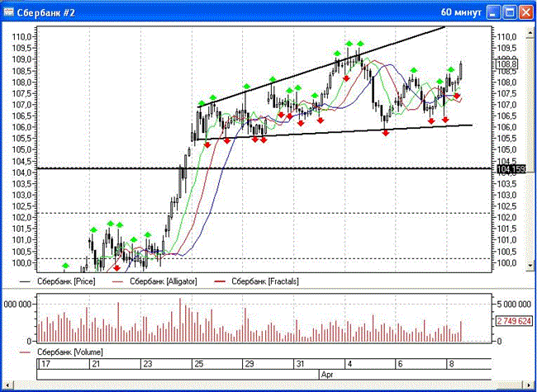The image size is (537, 392).
Task: Click the vertical scrollbar up arrow
Action: click(x=530, y=33)
